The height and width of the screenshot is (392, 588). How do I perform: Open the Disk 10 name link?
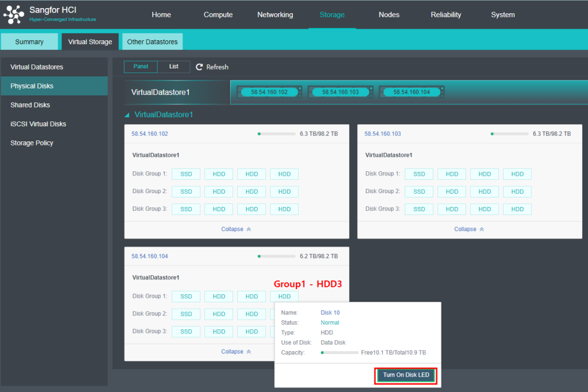(x=330, y=313)
